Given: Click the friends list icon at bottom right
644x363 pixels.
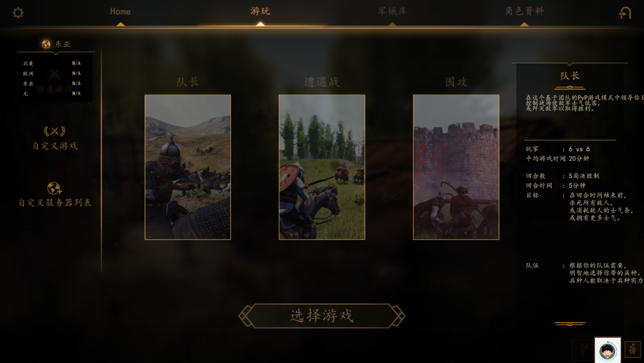Looking at the screenshot, I should point(633,349).
